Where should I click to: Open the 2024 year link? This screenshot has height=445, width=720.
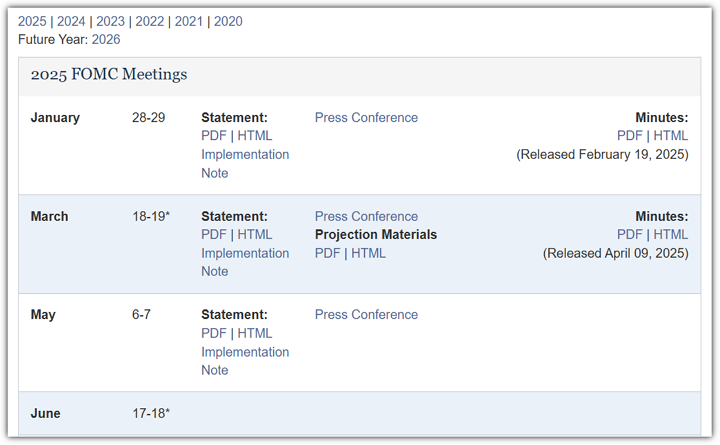(71, 21)
